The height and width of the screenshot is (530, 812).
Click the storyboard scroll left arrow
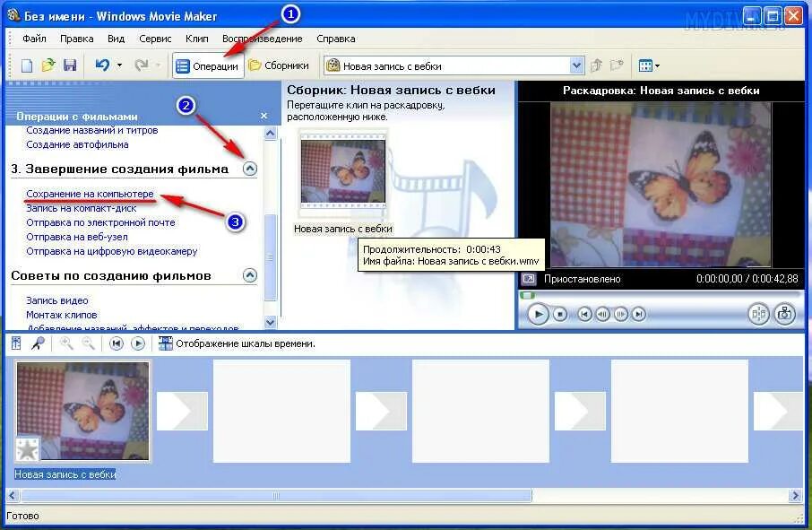click(13, 496)
